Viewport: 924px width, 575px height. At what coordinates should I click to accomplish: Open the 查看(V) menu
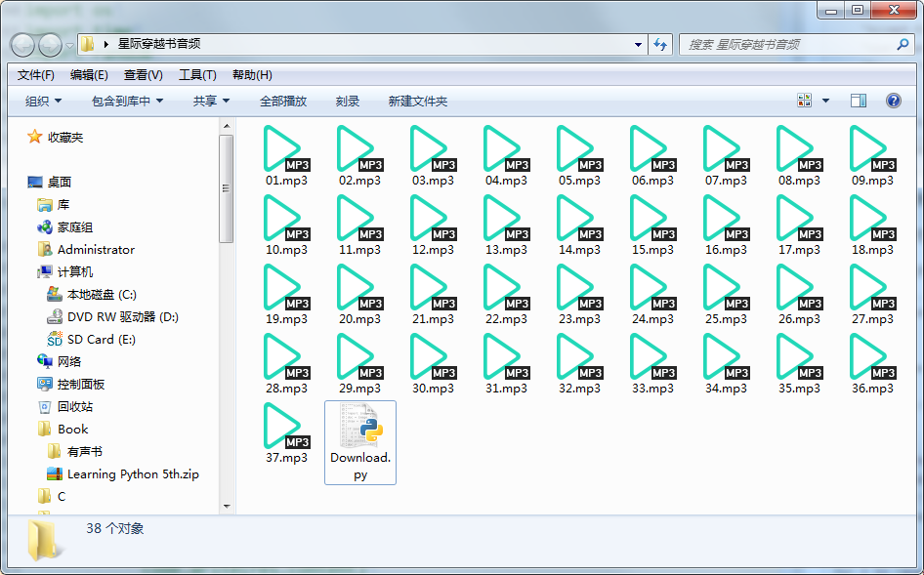[144, 75]
